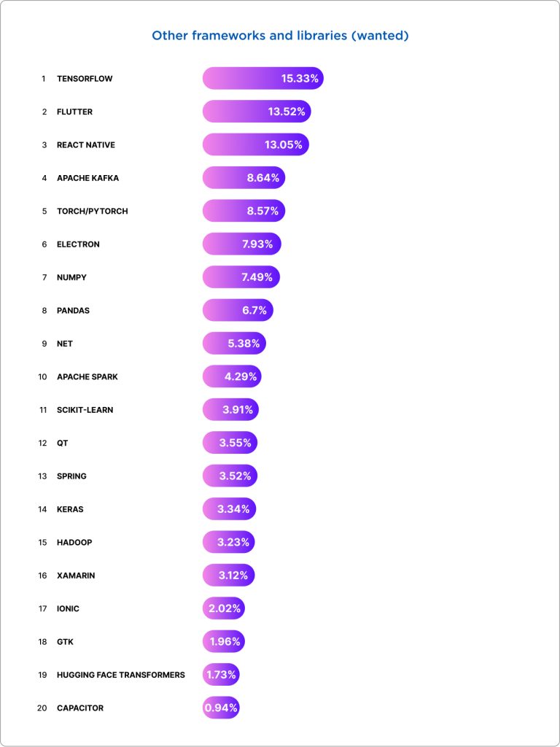This screenshot has height=747, width=560.
Task: Click the Hadoop 3.23% bar
Action: pos(228,542)
